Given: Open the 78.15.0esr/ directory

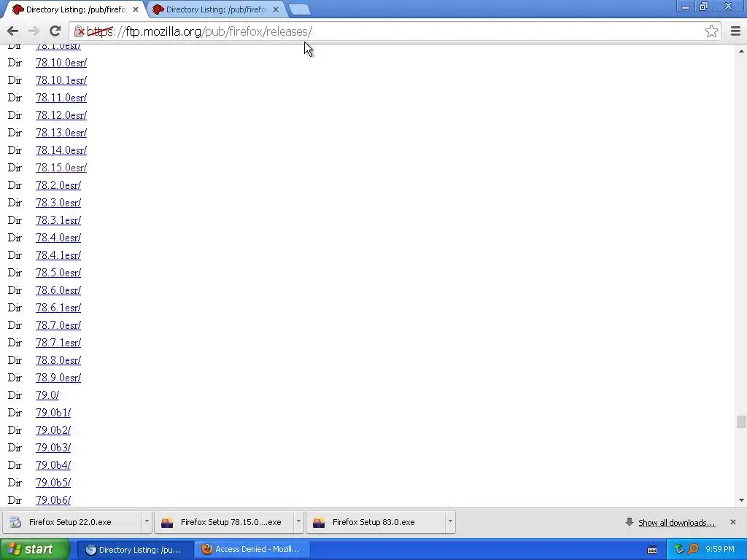Looking at the screenshot, I should tap(61, 168).
